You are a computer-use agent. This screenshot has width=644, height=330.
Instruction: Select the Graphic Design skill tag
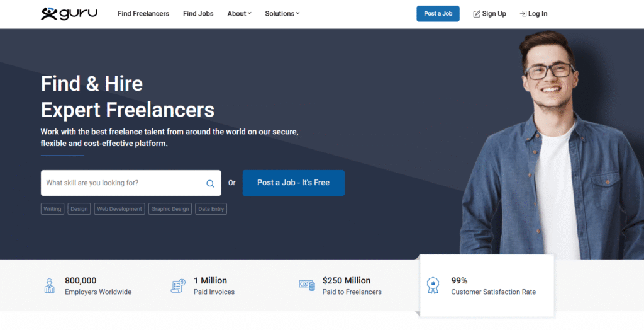[170, 209]
